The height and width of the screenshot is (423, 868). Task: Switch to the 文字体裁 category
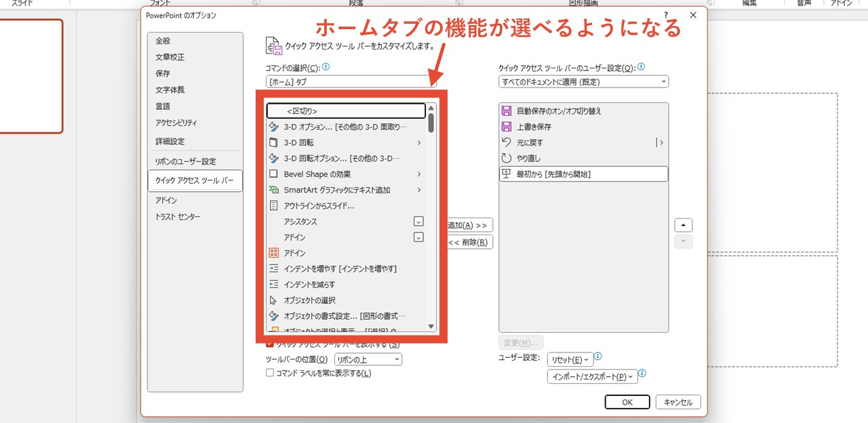click(170, 89)
